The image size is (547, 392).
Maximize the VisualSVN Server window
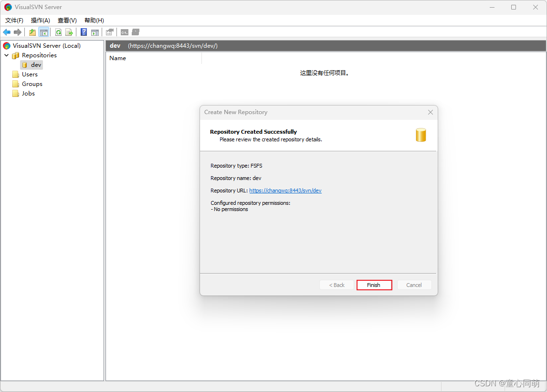pos(514,7)
